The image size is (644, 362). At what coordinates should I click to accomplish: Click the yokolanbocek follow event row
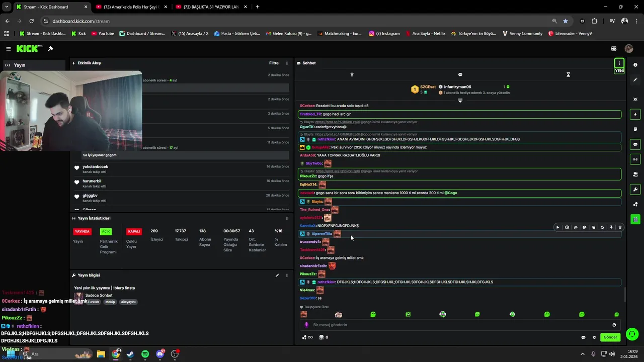[x=182, y=169]
